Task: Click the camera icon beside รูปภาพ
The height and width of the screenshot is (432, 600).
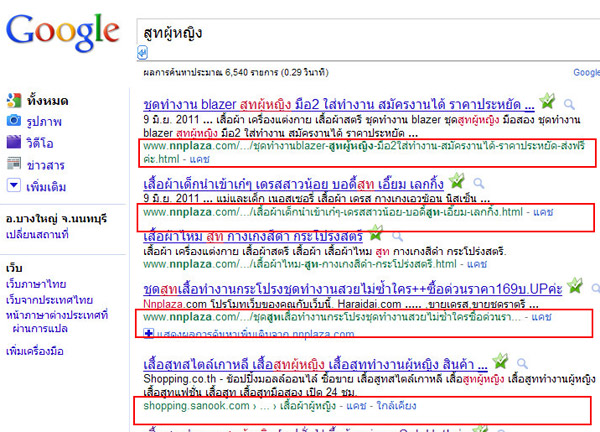Action: tap(14, 121)
